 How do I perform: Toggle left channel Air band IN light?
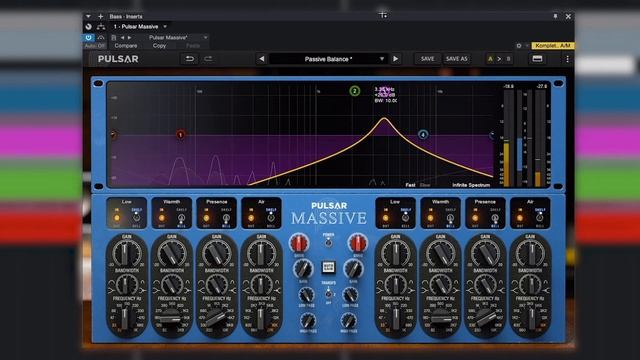coord(251,218)
